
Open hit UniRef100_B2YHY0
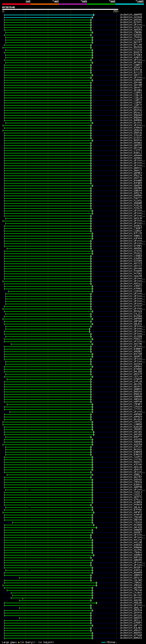[x=131, y=22]
